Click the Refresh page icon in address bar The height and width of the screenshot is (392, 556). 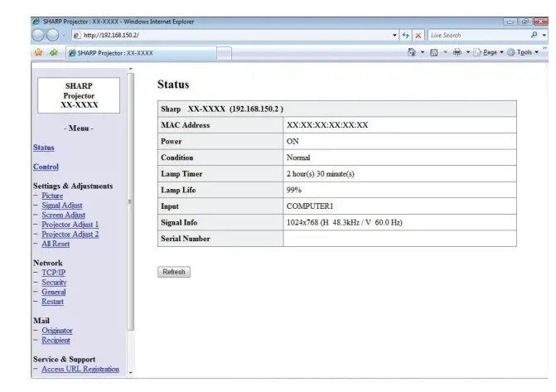point(407,36)
